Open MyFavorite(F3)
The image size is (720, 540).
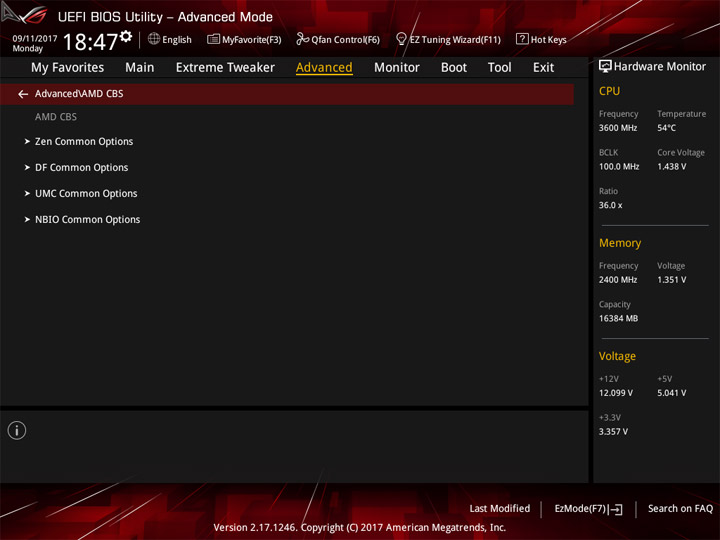tap(244, 39)
